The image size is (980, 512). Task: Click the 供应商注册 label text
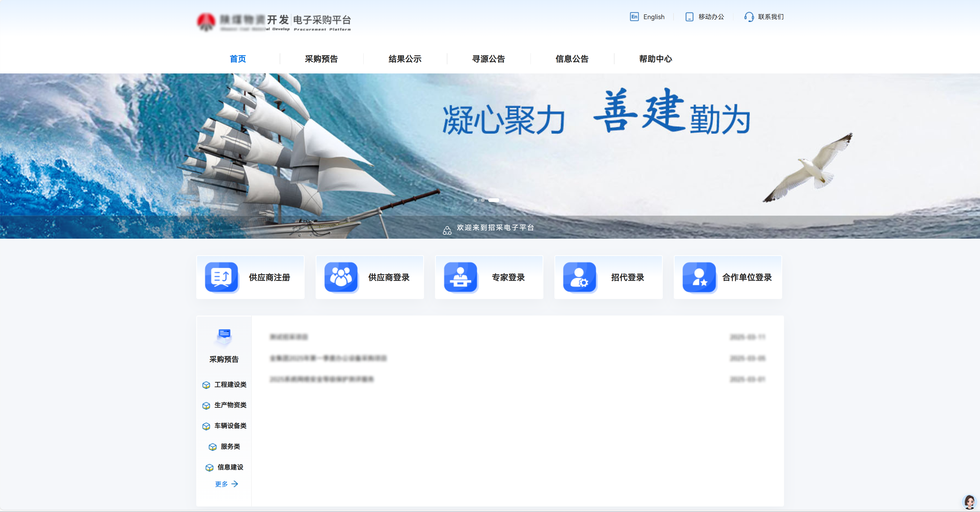pyautogui.click(x=269, y=277)
